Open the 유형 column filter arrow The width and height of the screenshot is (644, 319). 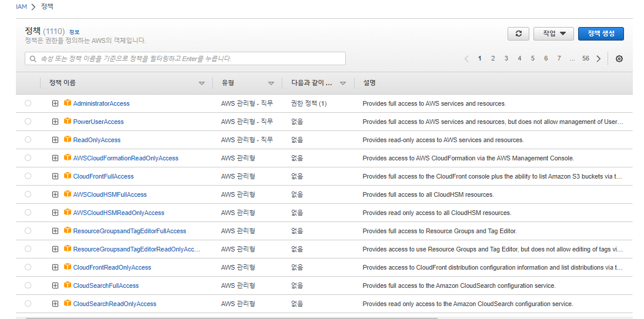pyautogui.click(x=271, y=83)
